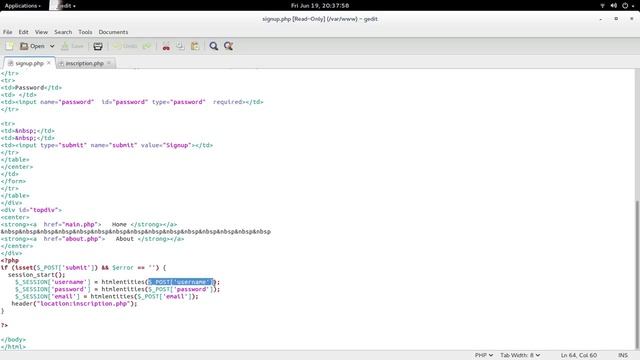Screen dimensions: 640x360
Task: Click the submit input Signup line
Action: [107, 145]
